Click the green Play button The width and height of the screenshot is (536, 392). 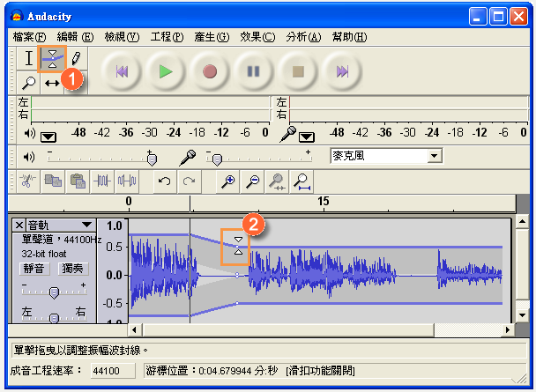pyautogui.click(x=166, y=71)
